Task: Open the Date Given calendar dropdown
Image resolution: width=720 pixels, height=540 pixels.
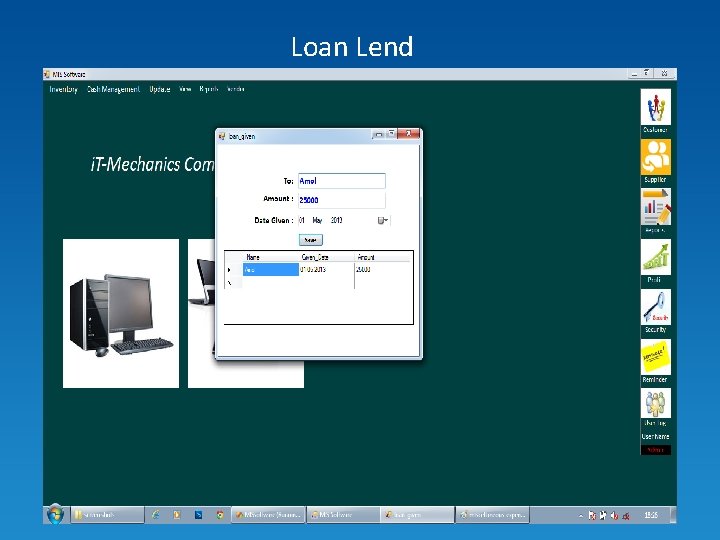Action: click(x=383, y=220)
